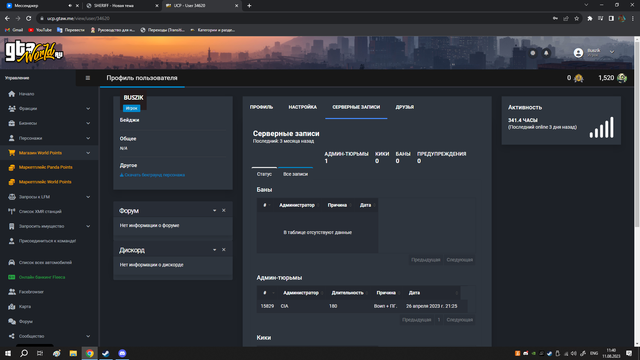Screen dimensions: 640x360
Task: Select the Все записи sub-tab
Action: point(296,174)
